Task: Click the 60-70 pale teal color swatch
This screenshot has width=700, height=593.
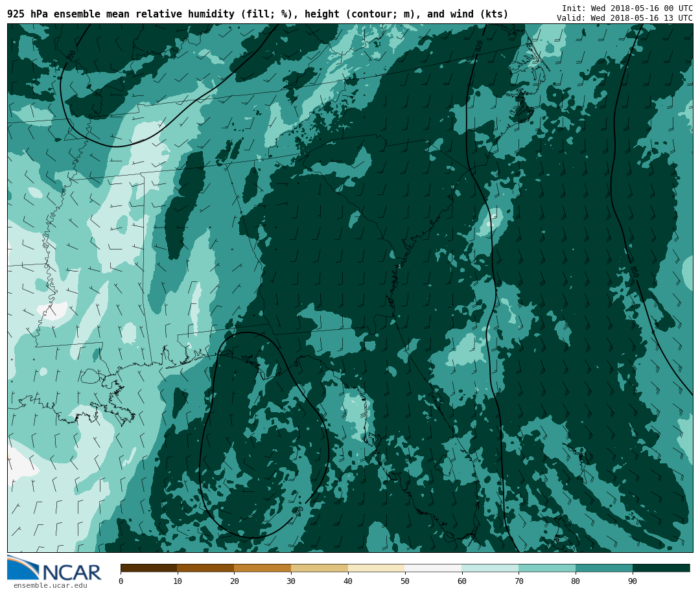Action: (x=490, y=568)
